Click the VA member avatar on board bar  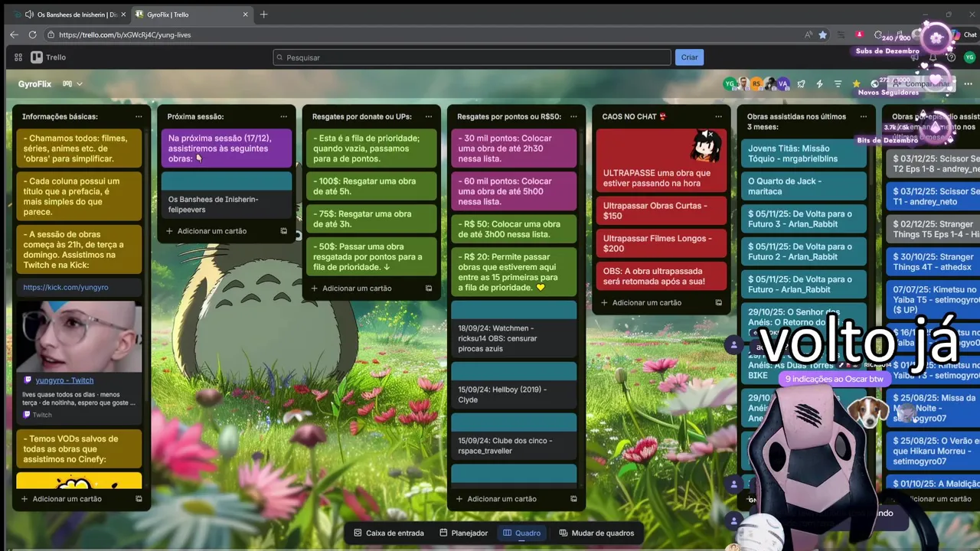pos(782,84)
